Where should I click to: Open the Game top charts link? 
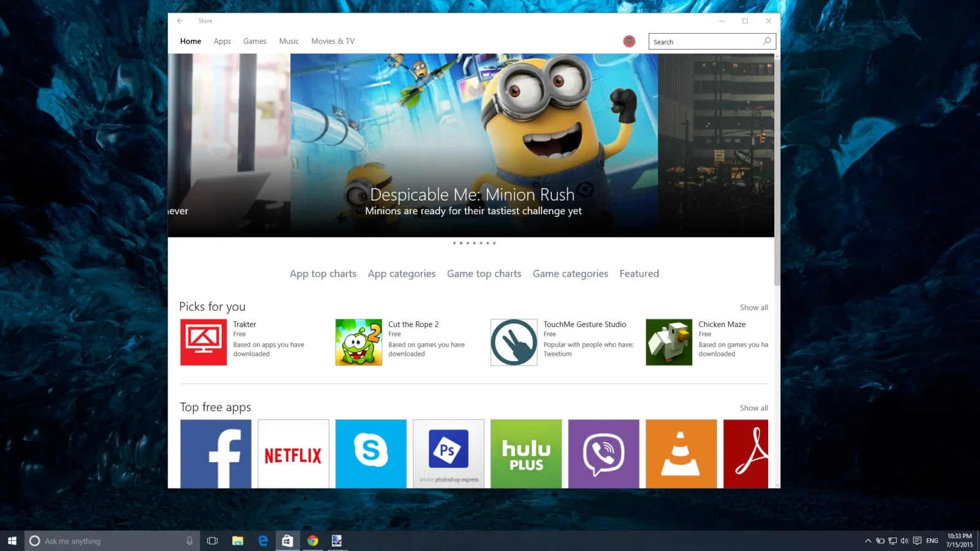coord(484,274)
